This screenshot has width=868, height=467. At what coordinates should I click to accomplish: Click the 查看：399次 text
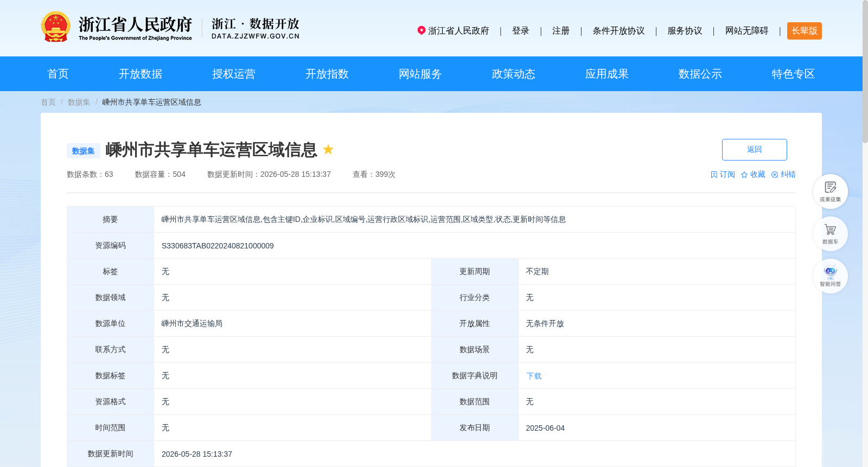pos(374,175)
